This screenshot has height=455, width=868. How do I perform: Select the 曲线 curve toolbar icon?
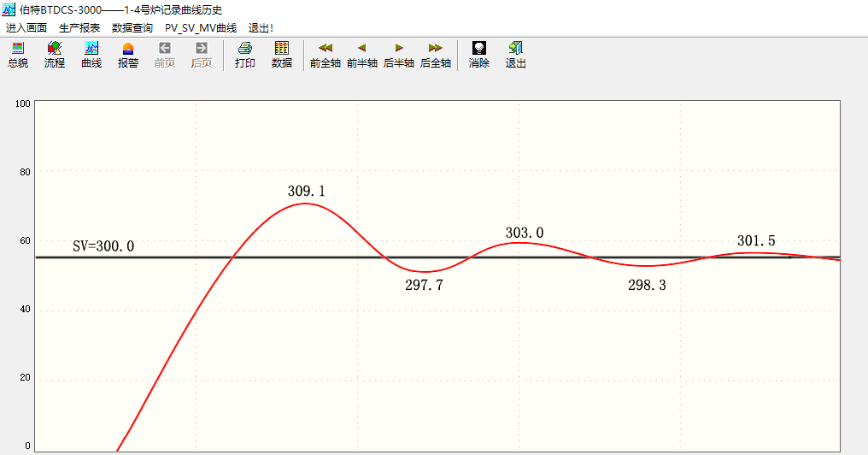pos(91,55)
